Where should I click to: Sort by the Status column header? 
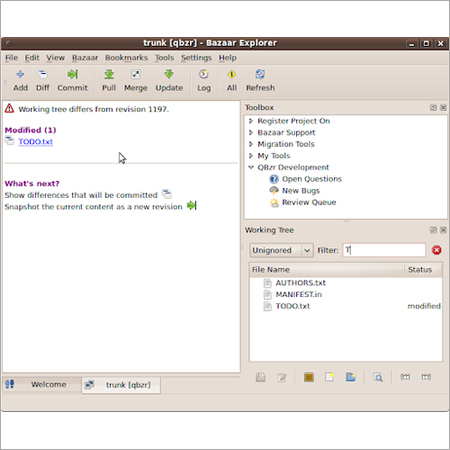coord(423,269)
